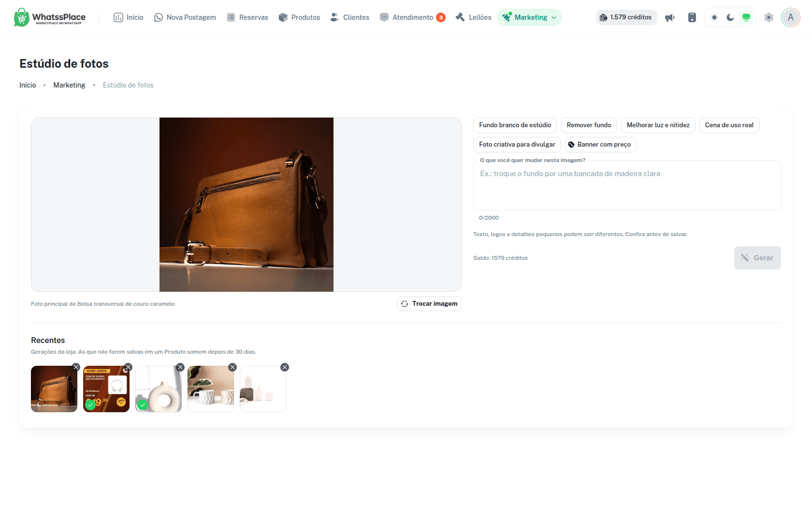Screen dimensions: 812x508
Task: Remove the white vase recent thumbnail
Action: tap(180, 367)
